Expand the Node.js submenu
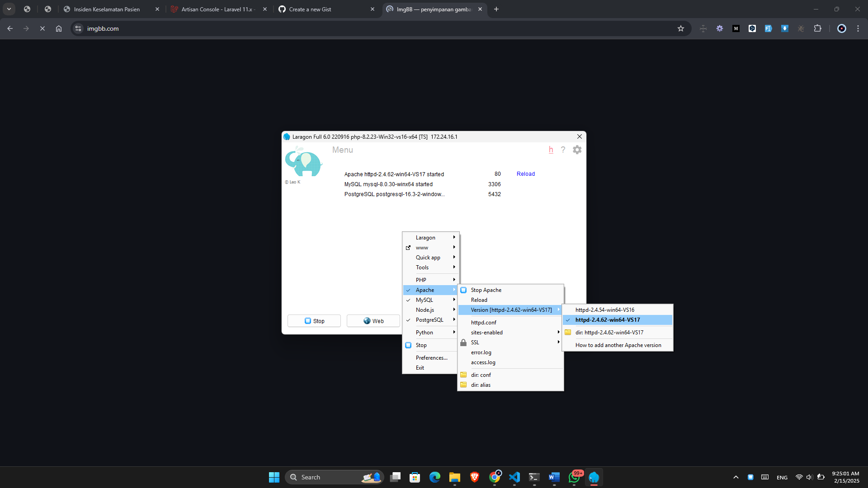The height and width of the screenshot is (488, 868). click(x=430, y=310)
